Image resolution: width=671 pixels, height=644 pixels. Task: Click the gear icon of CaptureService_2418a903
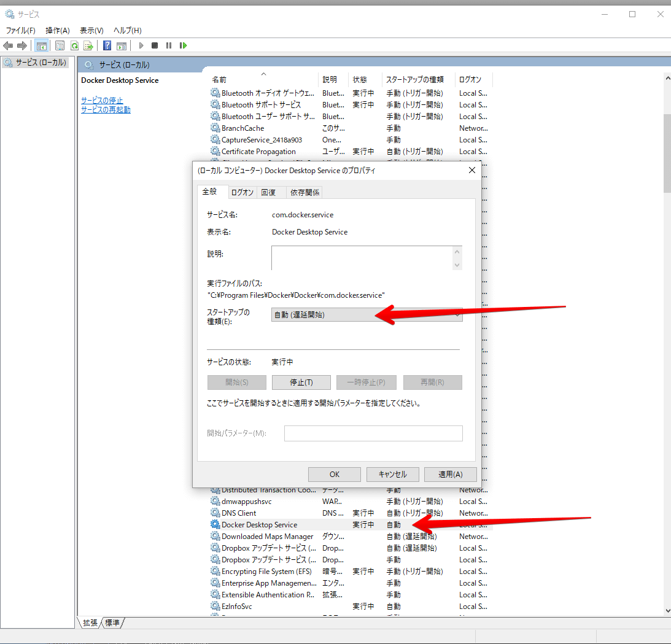215,139
